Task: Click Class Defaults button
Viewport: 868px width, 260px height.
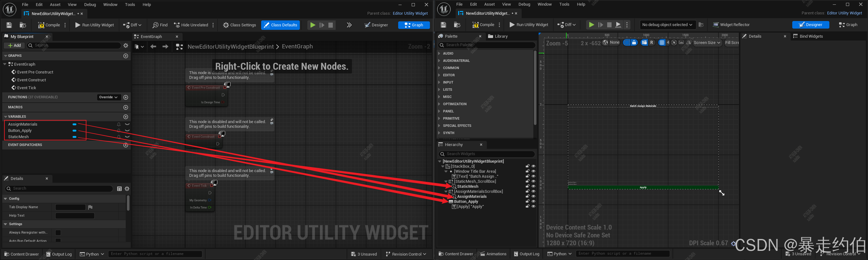Action: 280,25
